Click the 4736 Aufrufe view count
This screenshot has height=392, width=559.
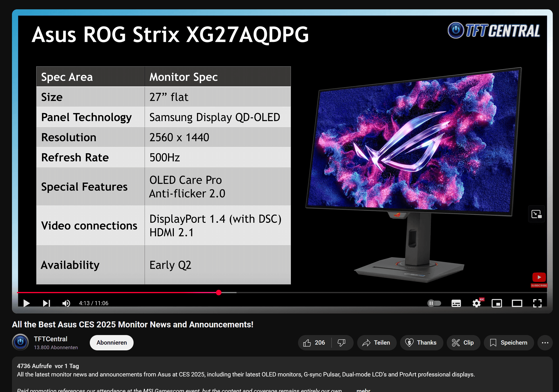coord(34,366)
